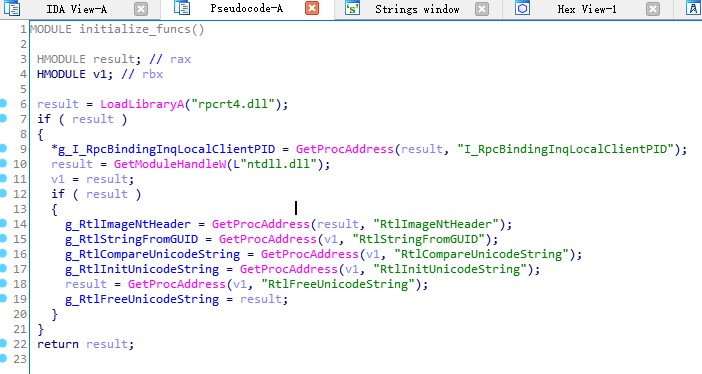702x374 pixels.
Task: Toggle breakpoint dot on line 14
Action: (x=3, y=224)
